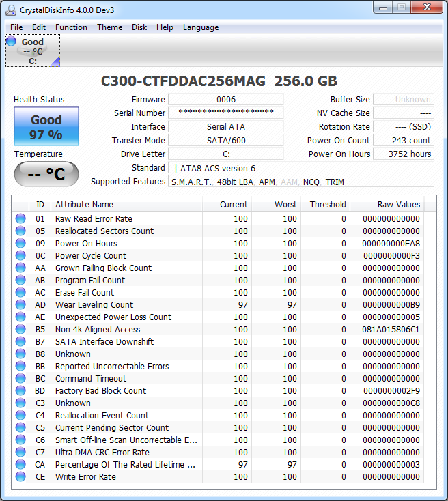
Task: Click status icon for Power-On Hours
Action: point(20,243)
